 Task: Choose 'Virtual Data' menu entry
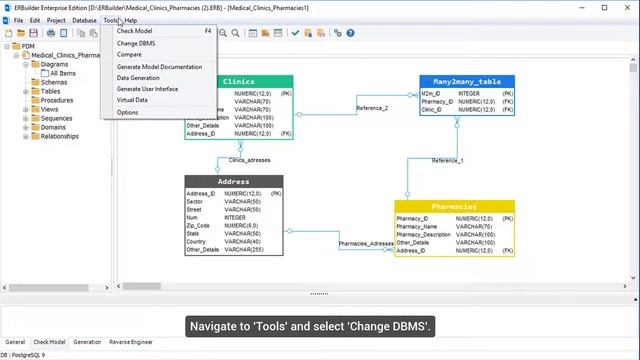pyautogui.click(x=159, y=100)
